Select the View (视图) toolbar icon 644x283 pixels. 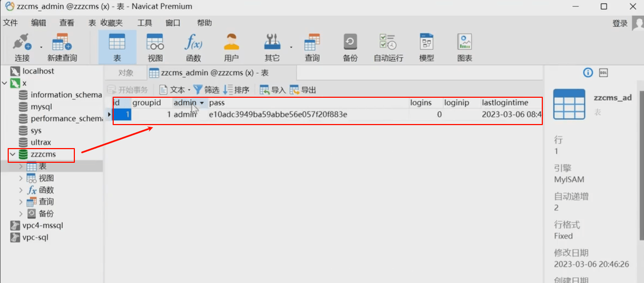pos(156,48)
